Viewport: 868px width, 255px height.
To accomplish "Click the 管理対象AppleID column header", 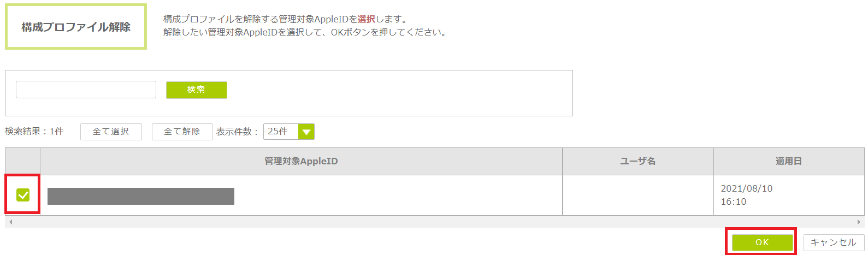I will 301,161.
